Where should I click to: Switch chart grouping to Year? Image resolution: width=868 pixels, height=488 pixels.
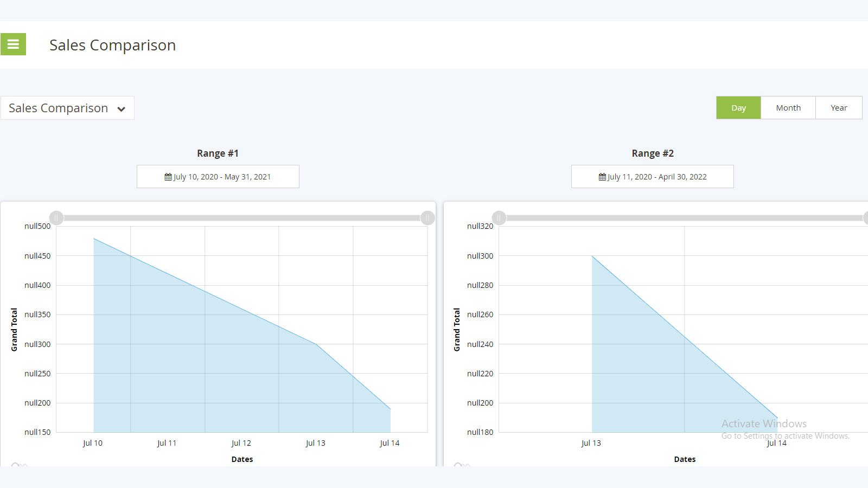coord(838,108)
